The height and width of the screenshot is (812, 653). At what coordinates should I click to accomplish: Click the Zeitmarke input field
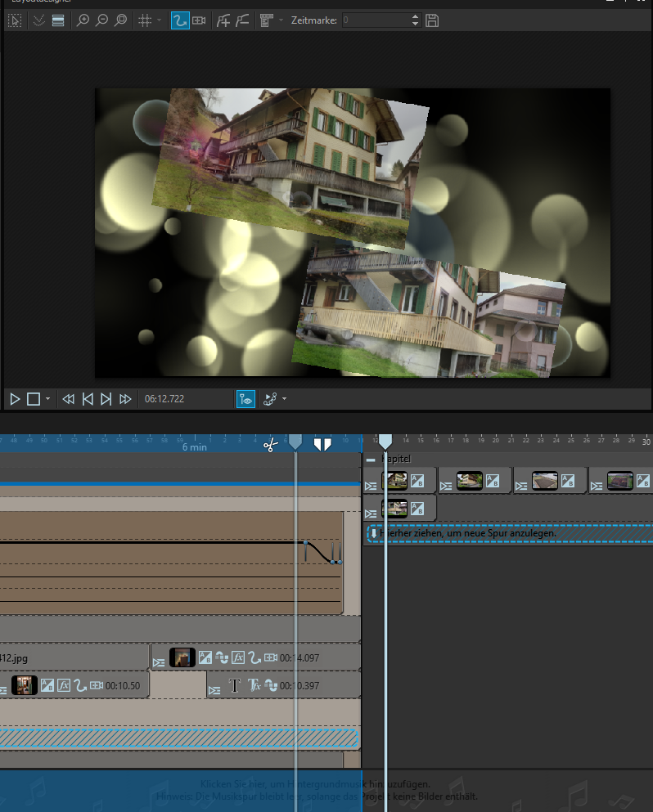coord(374,20)
